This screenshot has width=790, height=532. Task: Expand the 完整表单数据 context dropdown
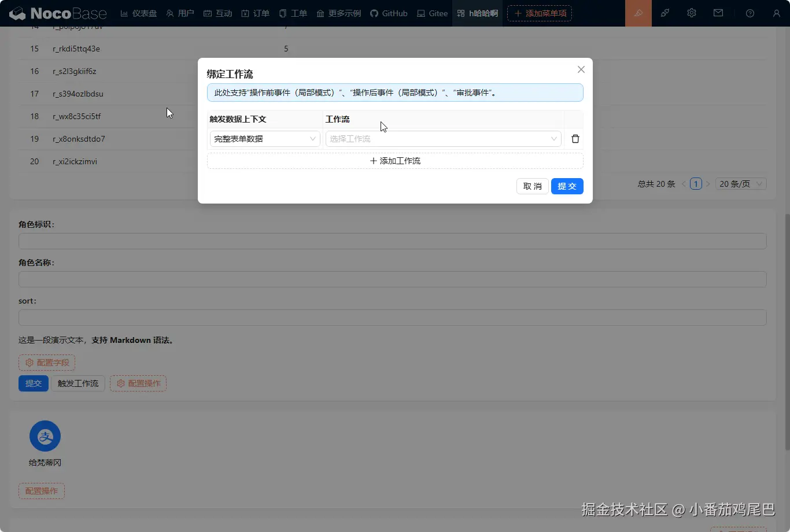coord(265,139)
